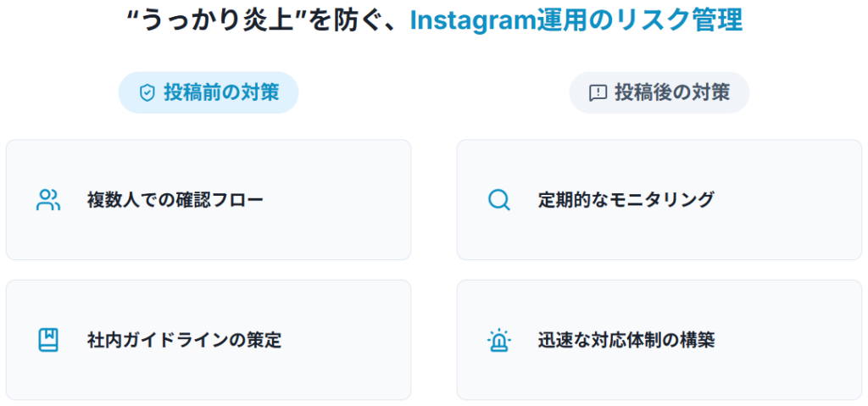The image size is (868, 406).
Task: Switch to the 投稿後の対策 tab
Action: point(659,92)
